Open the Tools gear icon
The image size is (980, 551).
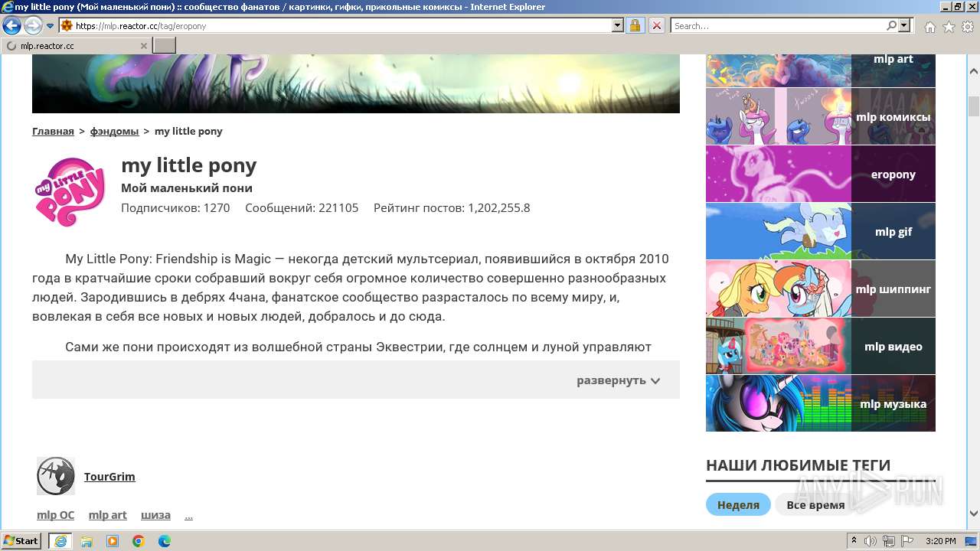968,27
